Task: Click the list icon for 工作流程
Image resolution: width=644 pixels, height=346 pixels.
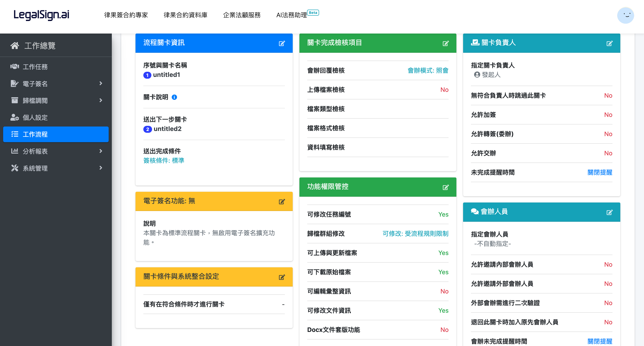Action: point(15,134)
